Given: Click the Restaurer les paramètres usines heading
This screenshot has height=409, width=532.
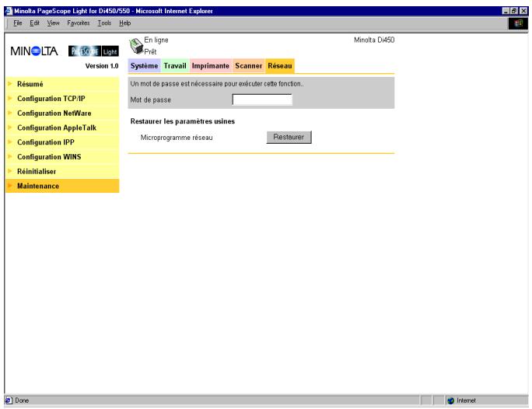Looking at the screenshot, I should 183,121.
